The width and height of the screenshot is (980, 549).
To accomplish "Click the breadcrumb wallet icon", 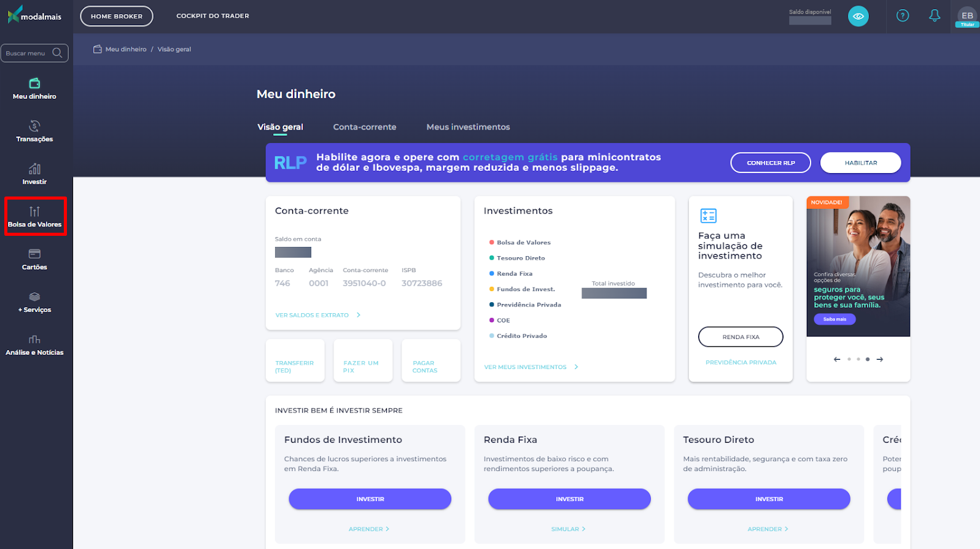I will tap(97, 49).
